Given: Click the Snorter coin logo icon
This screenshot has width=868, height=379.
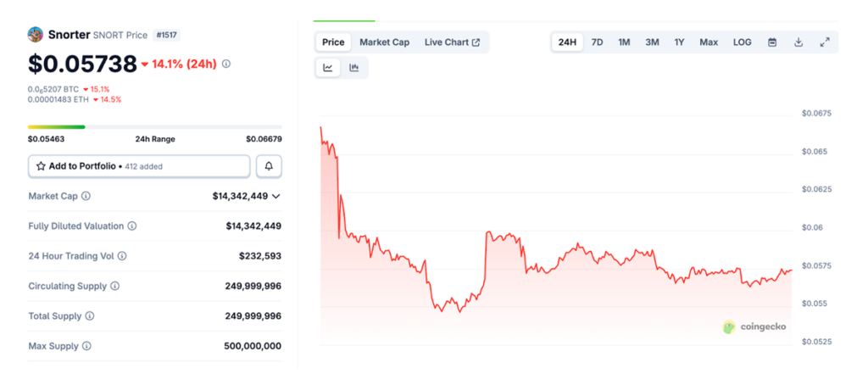Looking at the screenshot, I should (x=36, y=35).
